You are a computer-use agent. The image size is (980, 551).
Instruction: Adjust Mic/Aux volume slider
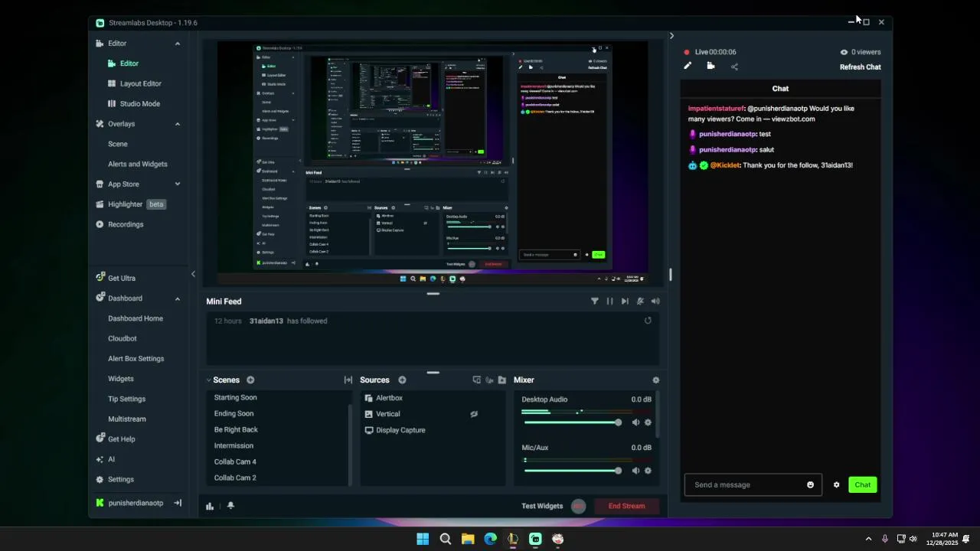[x=572, y=471]
